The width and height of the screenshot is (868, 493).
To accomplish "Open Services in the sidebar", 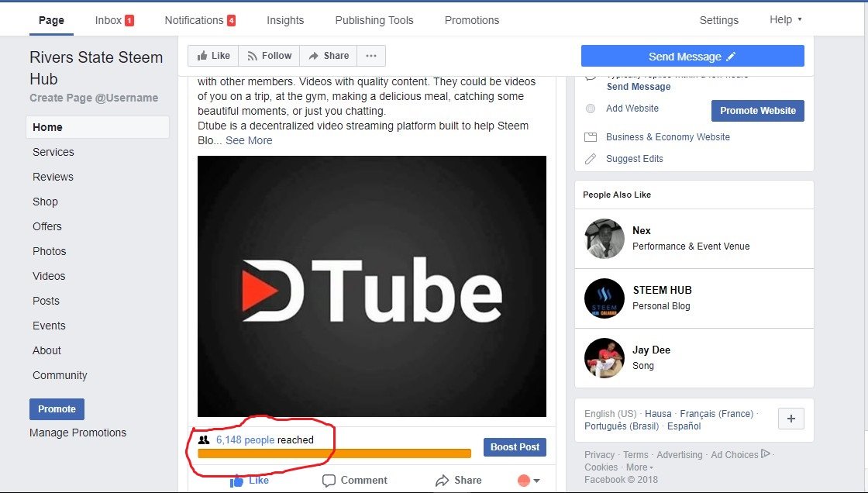I will (53, 152).
